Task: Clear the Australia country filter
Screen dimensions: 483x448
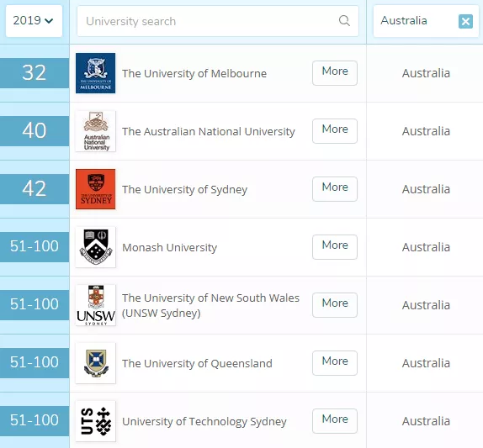Action: coord(465,22)
